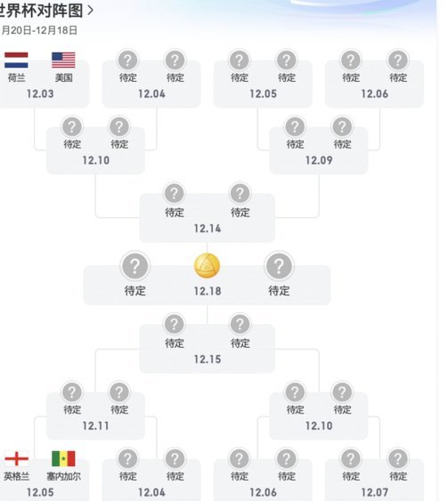Viewport: 448px width, 501px height.
Task: Click the 12.18 final date label
Action: coord(208,291)
